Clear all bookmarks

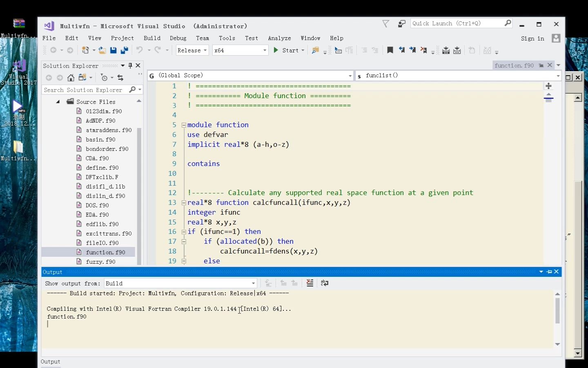[424, 50]
